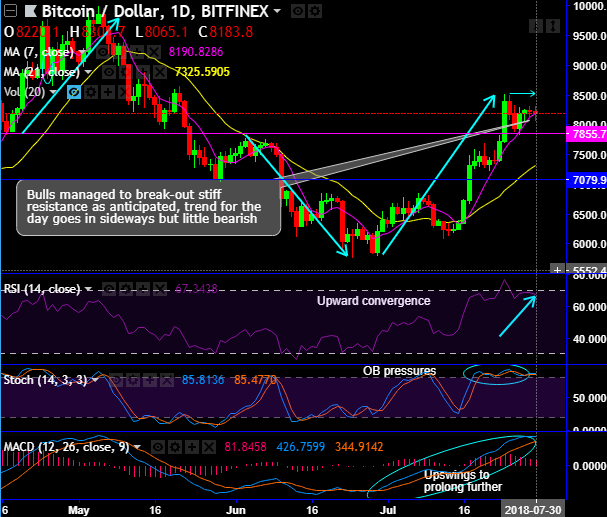The height and width of the screenshot is (517, 607).
Task: Click the May label on time axis
Action: point(79,510)
